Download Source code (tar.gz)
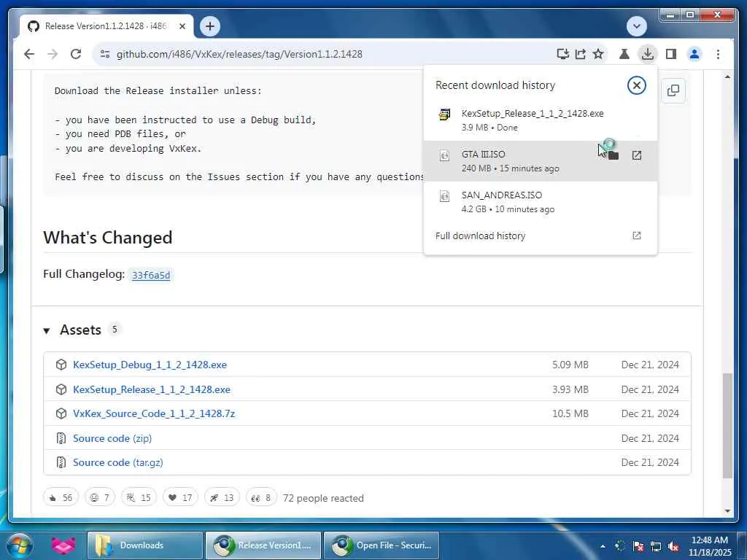 [117, 462]
